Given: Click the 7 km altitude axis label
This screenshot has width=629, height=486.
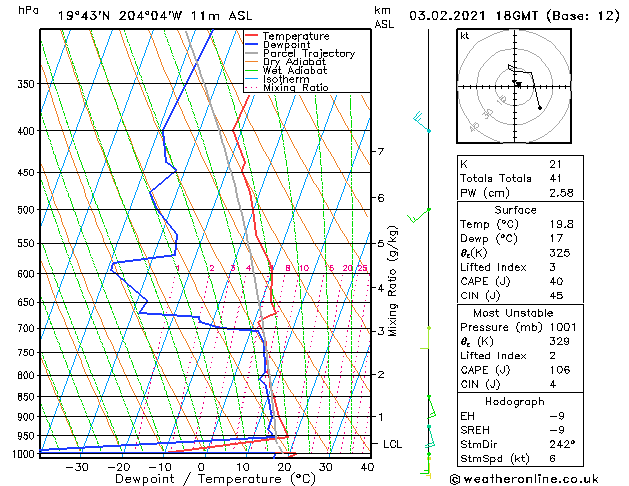Looking at the screenshot, I should 381,152.
